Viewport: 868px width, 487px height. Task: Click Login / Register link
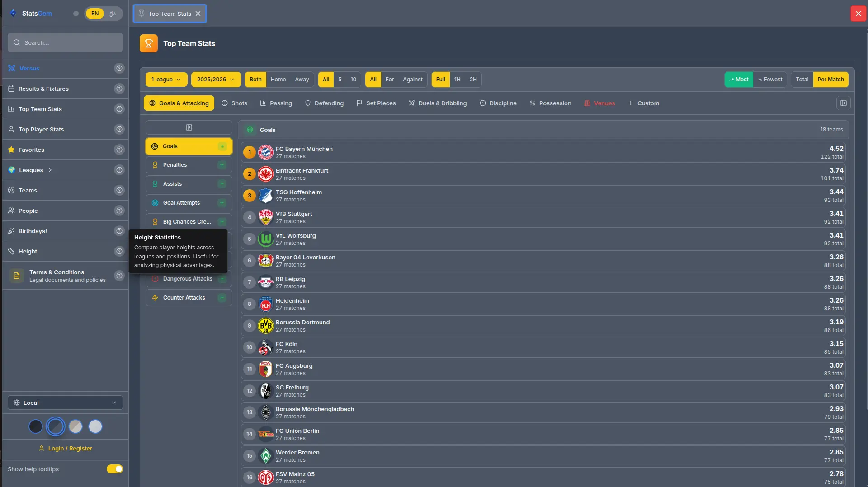[x=66, y=448]
